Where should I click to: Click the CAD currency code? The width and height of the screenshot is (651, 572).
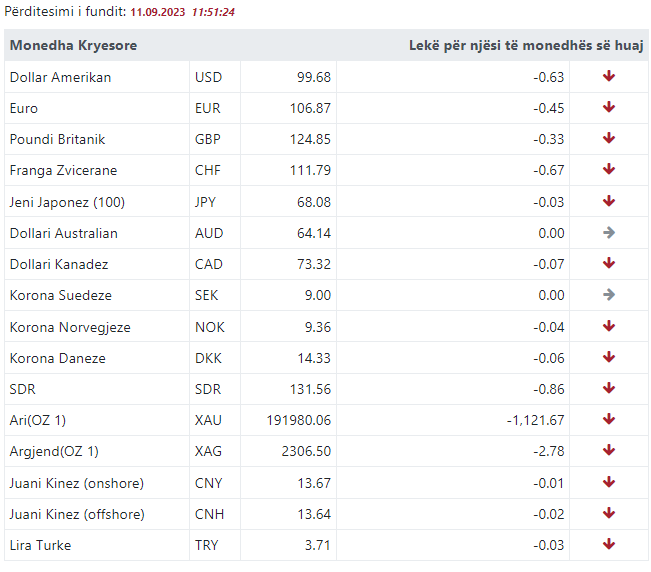(209, 264)
